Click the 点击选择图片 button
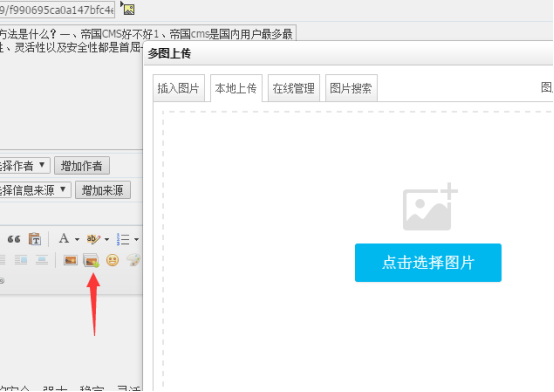 tap(428, 263)
